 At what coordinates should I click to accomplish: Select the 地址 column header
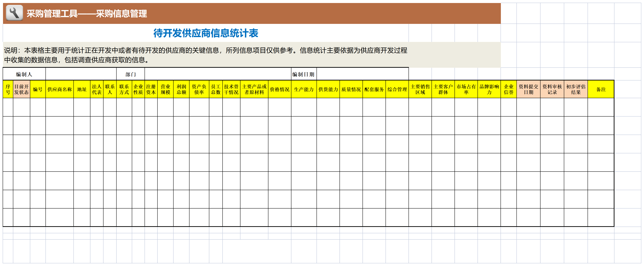click(82, 89)
